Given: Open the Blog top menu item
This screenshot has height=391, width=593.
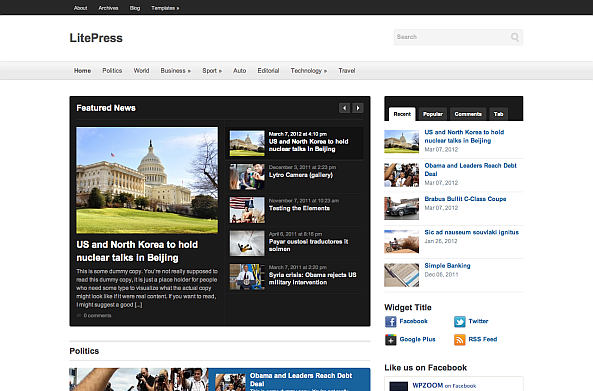Looking at the screenshot, I should coord(135,8).
